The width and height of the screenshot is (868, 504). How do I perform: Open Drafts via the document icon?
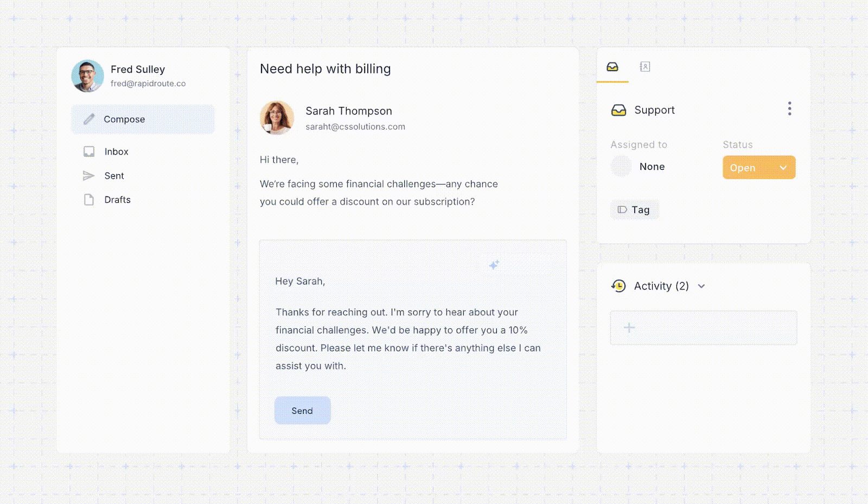tap(88, 200)
